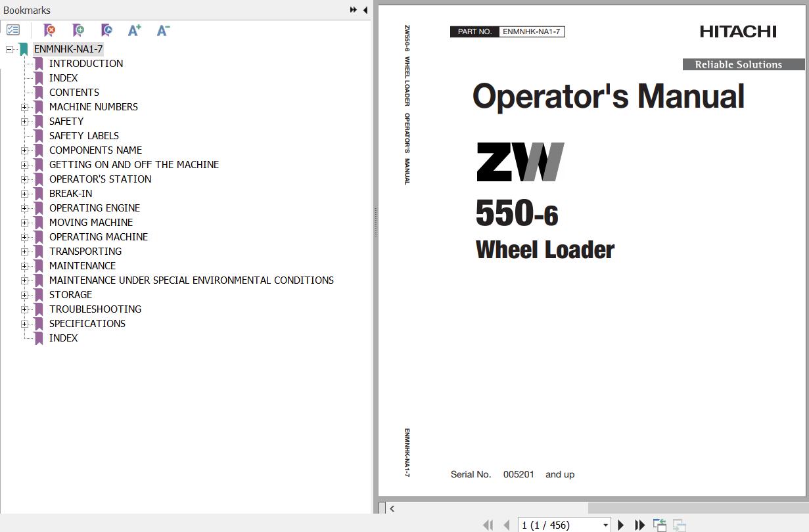Click the purple bookmark icon beside TROUBLESHOOTING

pos(39,309)
